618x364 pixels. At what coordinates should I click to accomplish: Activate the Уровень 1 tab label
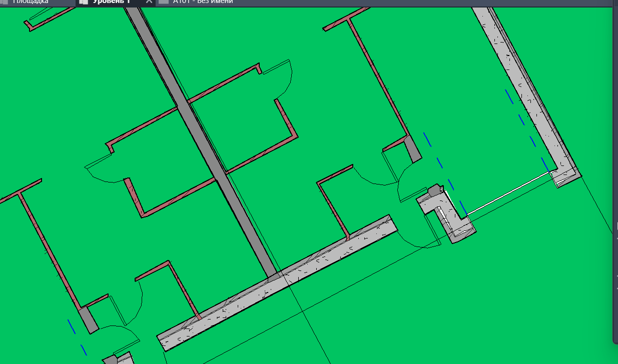(111, 1)
